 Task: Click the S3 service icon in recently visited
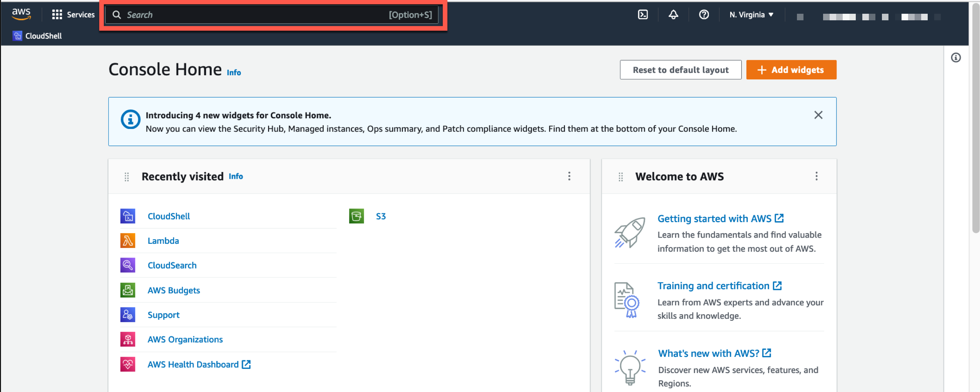pyautogui.click(x=356, y=216)
